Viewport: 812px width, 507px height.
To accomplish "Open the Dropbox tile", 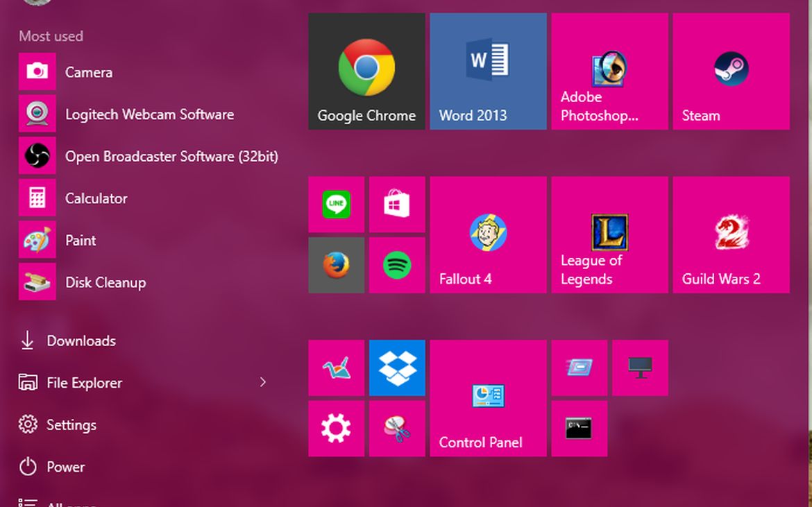I will point(396,368).
